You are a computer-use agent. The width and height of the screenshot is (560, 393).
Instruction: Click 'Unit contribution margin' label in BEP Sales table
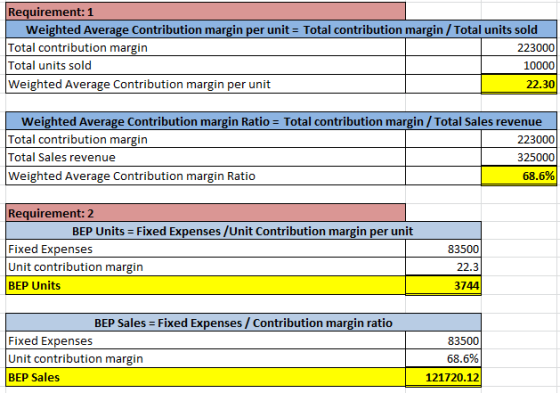[205, 358]
